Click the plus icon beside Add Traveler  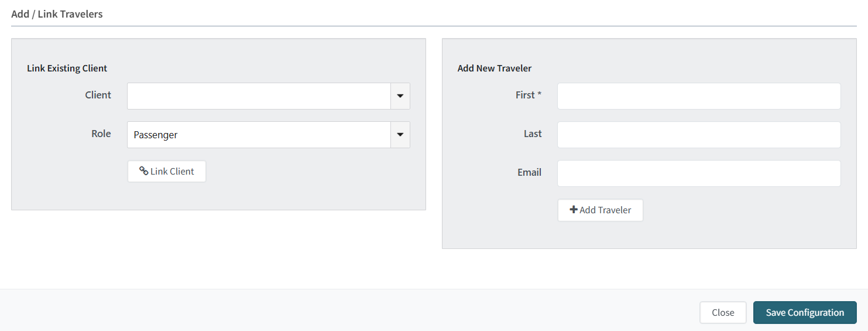tap(574, 210)
